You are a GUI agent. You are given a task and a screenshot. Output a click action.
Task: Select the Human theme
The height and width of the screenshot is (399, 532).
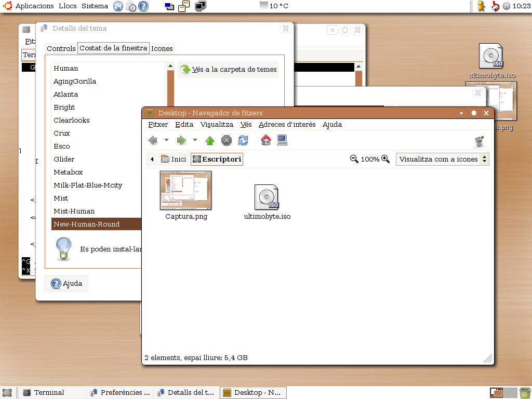coord(108,68)
